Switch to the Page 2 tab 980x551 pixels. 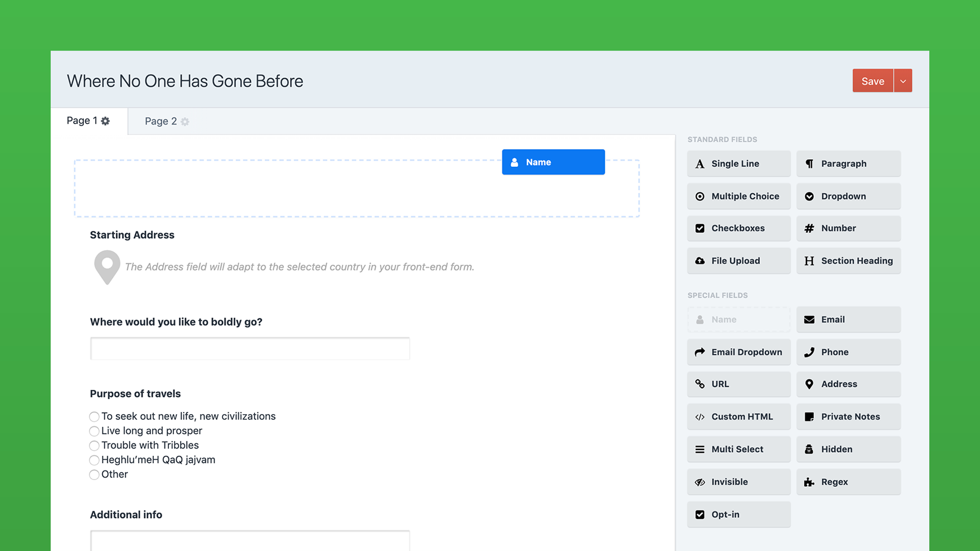(x=161, y=121)
